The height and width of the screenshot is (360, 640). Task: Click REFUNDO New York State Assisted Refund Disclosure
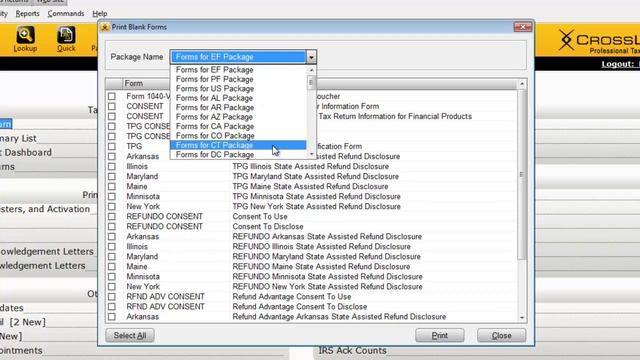click(x=327, y=287)
